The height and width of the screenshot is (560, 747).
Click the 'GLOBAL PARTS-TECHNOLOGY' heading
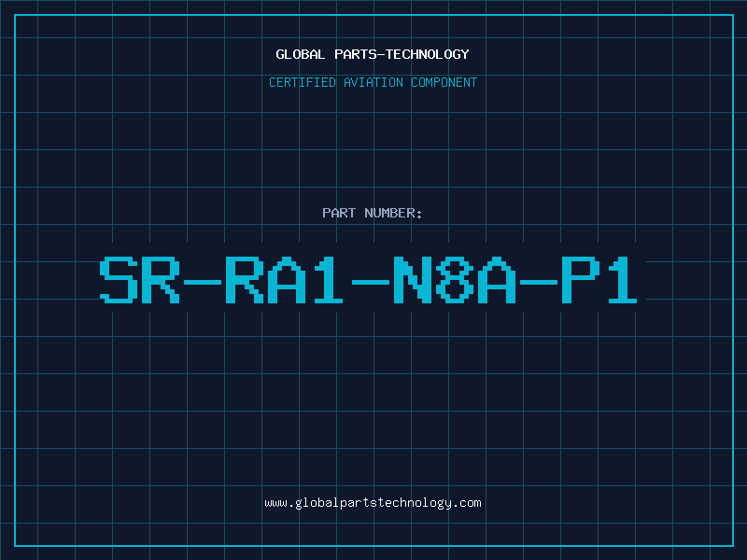pyautogui.click(x=373, y=54)
